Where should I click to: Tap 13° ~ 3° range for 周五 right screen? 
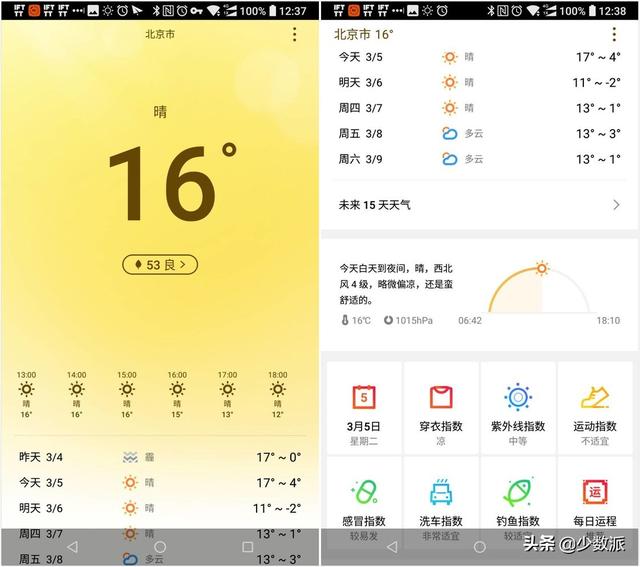[x=598, y=134]
